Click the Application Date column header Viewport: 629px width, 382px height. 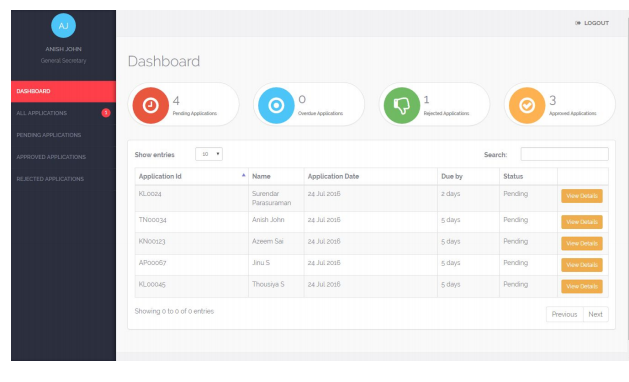pyautogui.click(x=371, y=176)
